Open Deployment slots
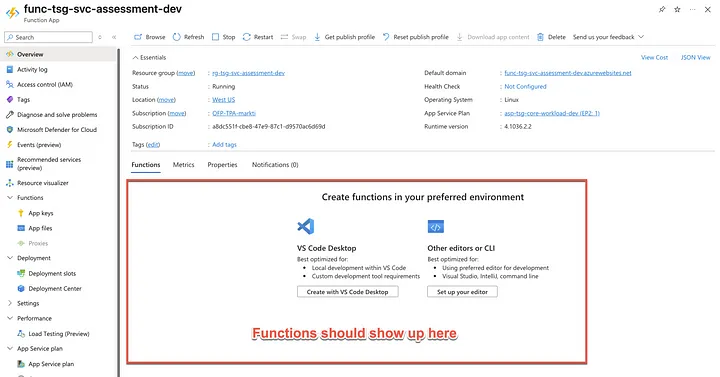 tap(52, 274)
